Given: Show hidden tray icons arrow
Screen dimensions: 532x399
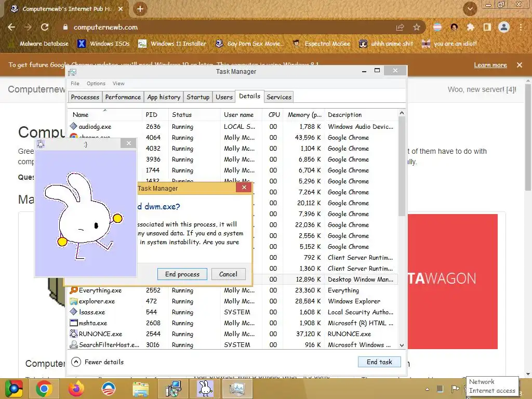Looking at the screenshot, I should [427, 389].
